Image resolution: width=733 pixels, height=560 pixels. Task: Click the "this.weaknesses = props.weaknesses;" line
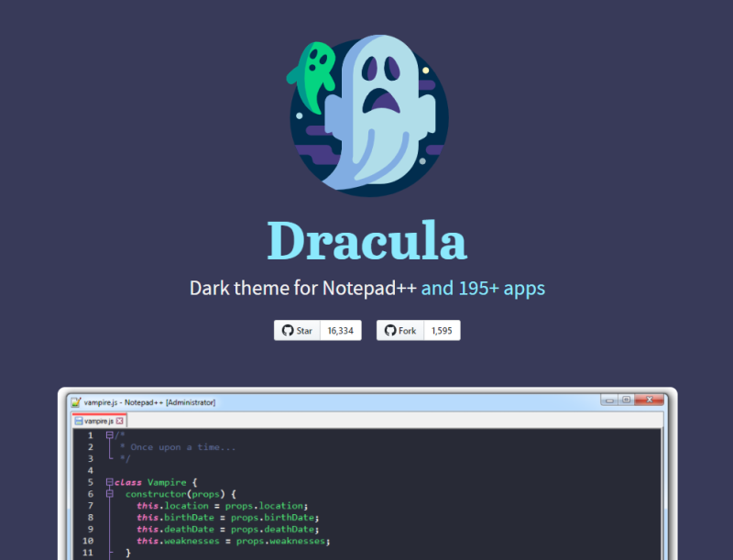234,541
